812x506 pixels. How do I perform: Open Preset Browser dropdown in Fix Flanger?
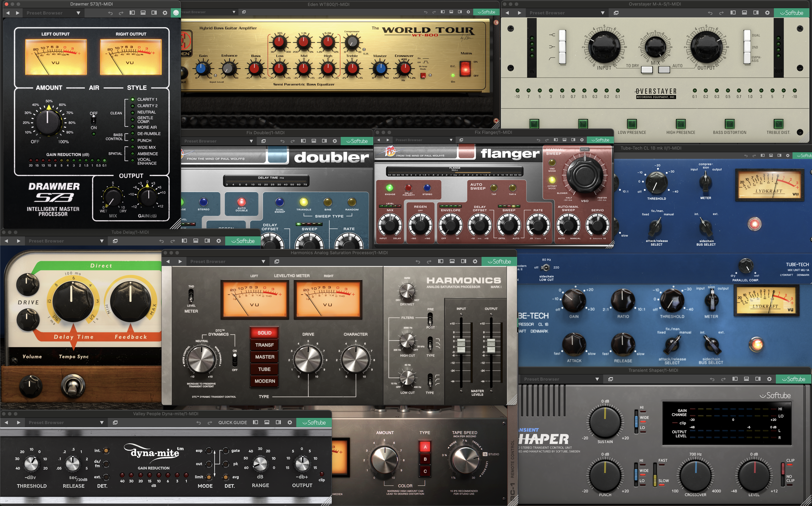pos(424,140)
